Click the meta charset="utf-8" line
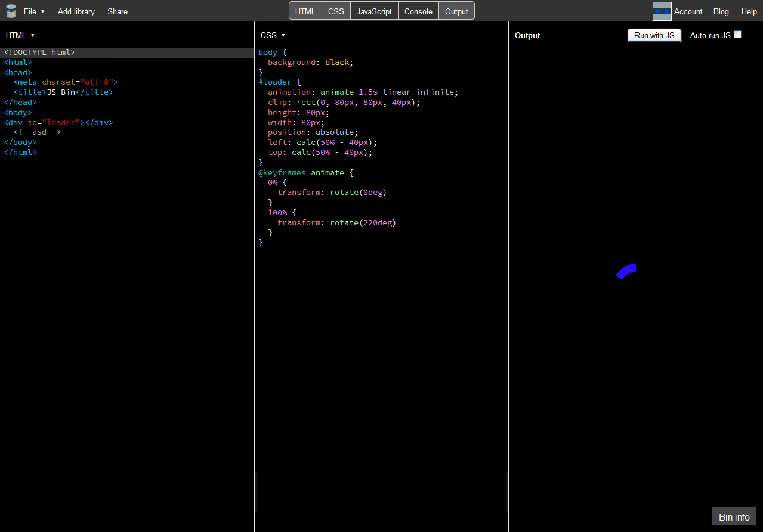Screen dimensions: 763x532 tap(66, 82)
